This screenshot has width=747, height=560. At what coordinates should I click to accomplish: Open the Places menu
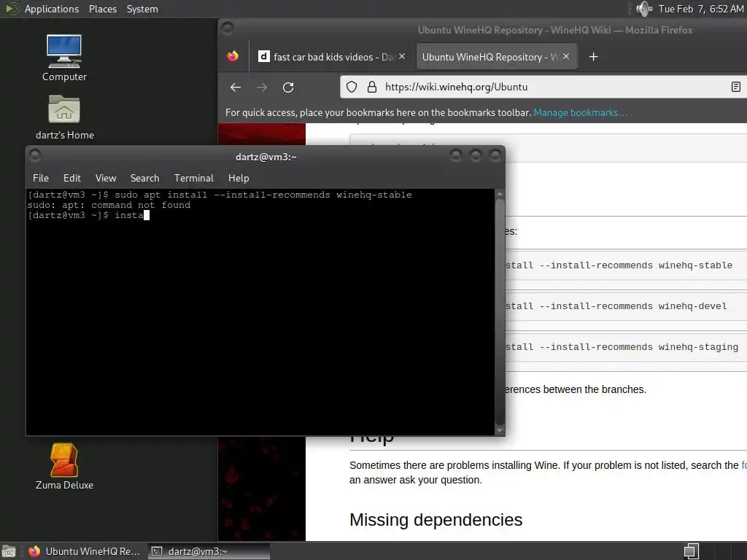(102, 9)
